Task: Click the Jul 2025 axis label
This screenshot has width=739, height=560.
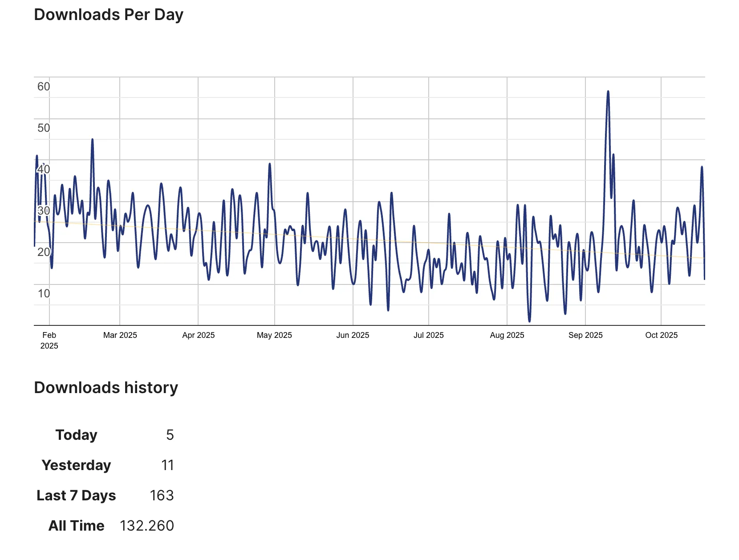Action: click(428, 335)
